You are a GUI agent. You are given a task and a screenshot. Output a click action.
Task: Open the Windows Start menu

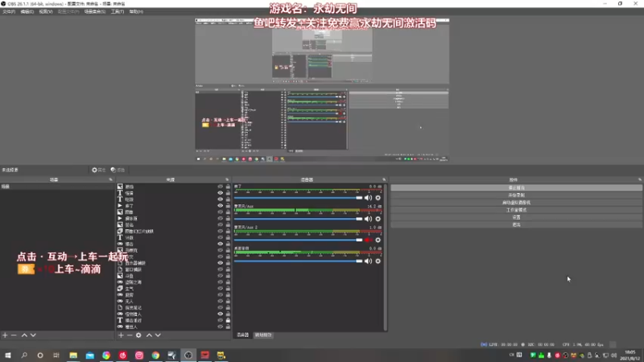(8, 356)
